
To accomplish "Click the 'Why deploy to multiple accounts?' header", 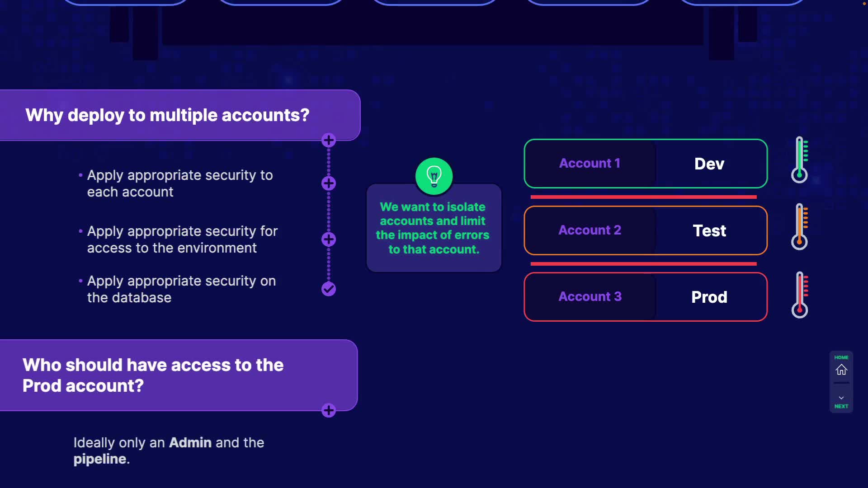I will 167,115.
